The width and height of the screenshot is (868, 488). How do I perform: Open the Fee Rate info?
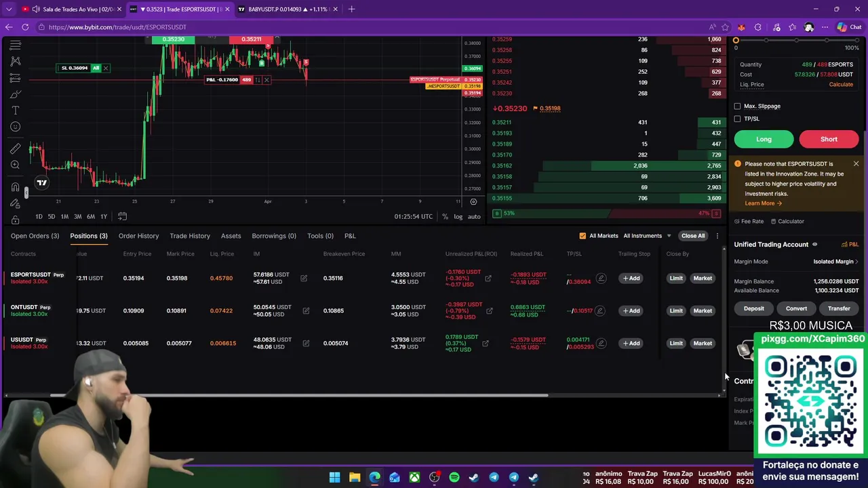point(749,222)
